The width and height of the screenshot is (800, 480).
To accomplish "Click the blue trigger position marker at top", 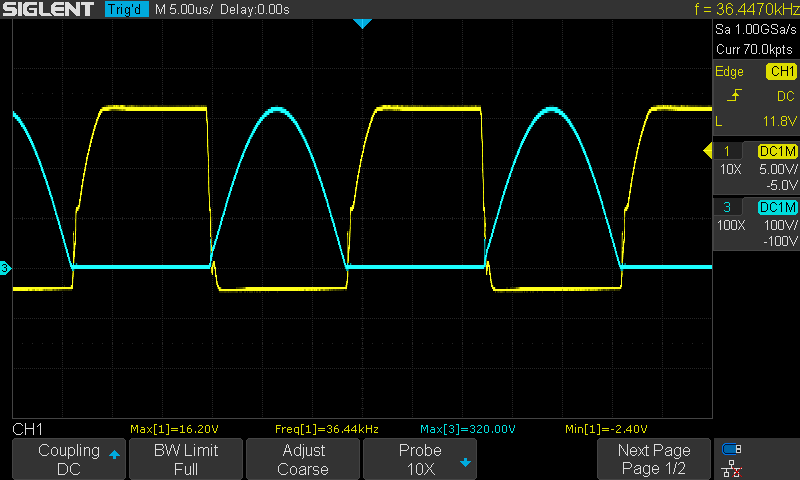I will 362,23.
